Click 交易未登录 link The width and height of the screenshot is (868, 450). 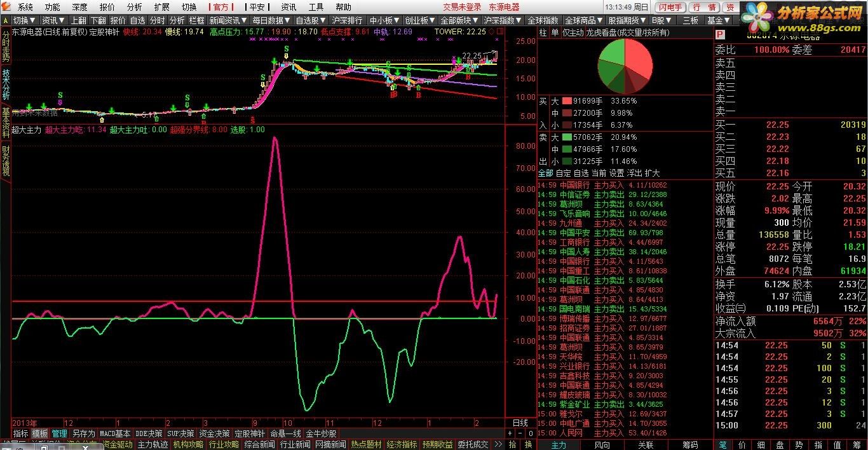click(462, 7)
